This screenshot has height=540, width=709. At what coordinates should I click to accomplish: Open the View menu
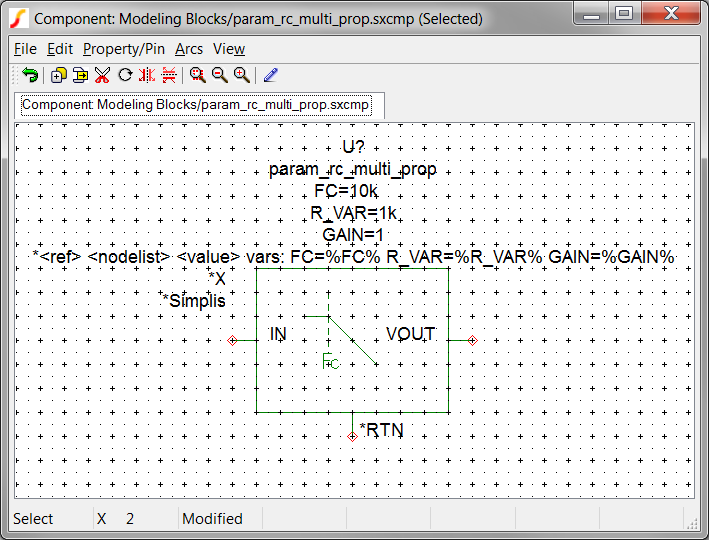(x=229, y=49)
